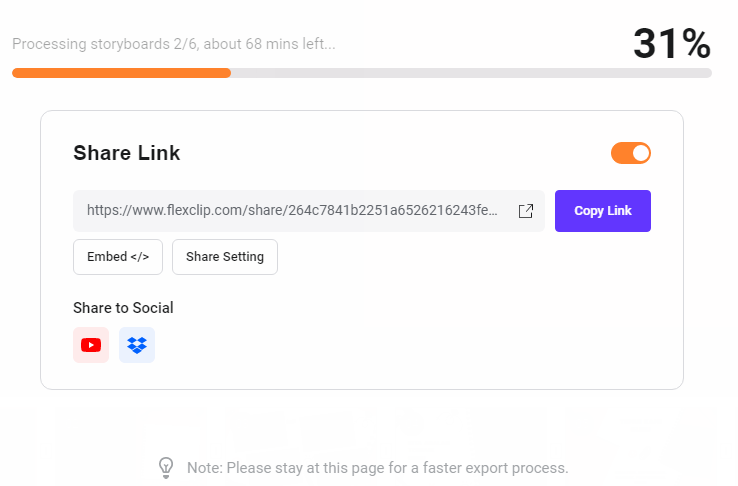738x486 pixels.
Task: Click the orange filled part of progress bar
Action: [121, 73]
